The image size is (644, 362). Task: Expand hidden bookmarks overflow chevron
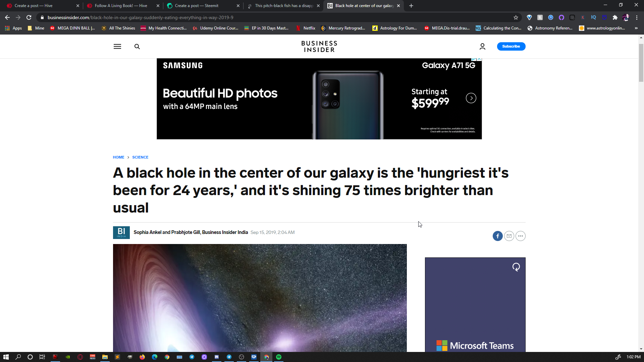click(636, 28)
